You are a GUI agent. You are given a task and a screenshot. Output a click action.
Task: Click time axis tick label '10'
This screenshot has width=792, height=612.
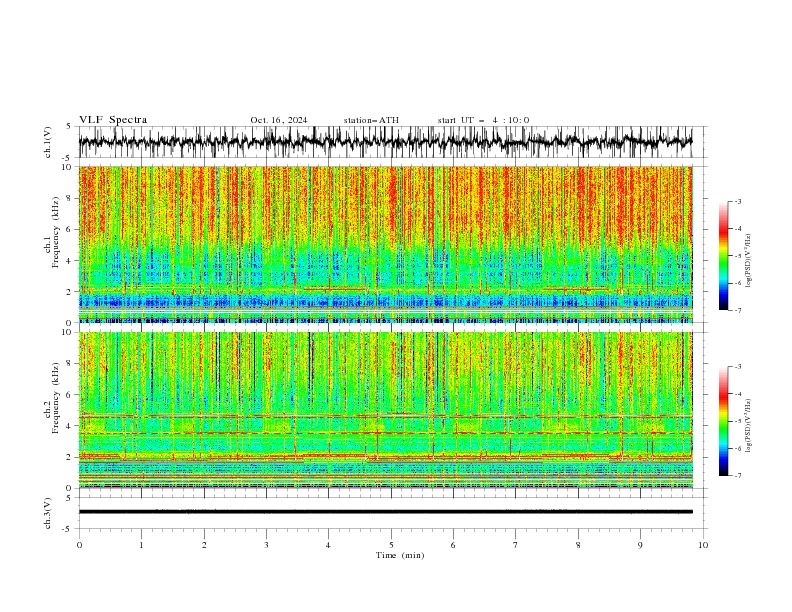(703, 545)
